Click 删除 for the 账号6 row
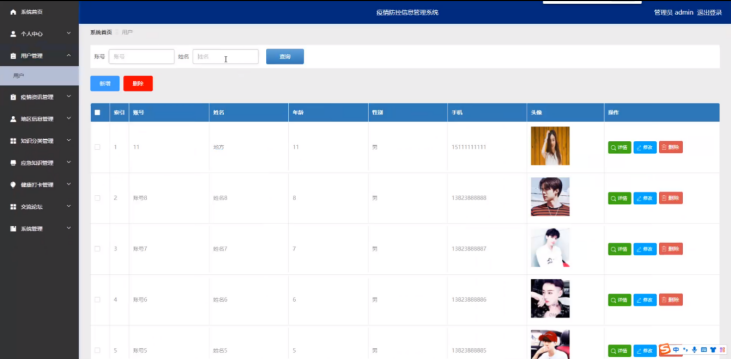This screenshot has height=360, width=732. click(x=670, y=300)
